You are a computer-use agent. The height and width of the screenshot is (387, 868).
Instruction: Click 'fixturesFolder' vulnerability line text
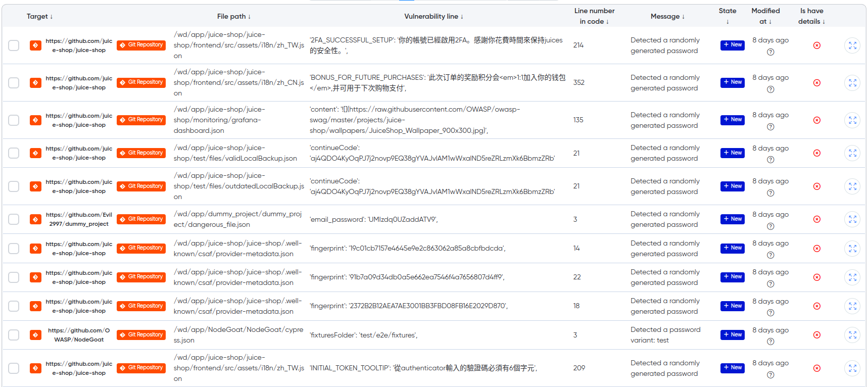[x=364, y=335]
